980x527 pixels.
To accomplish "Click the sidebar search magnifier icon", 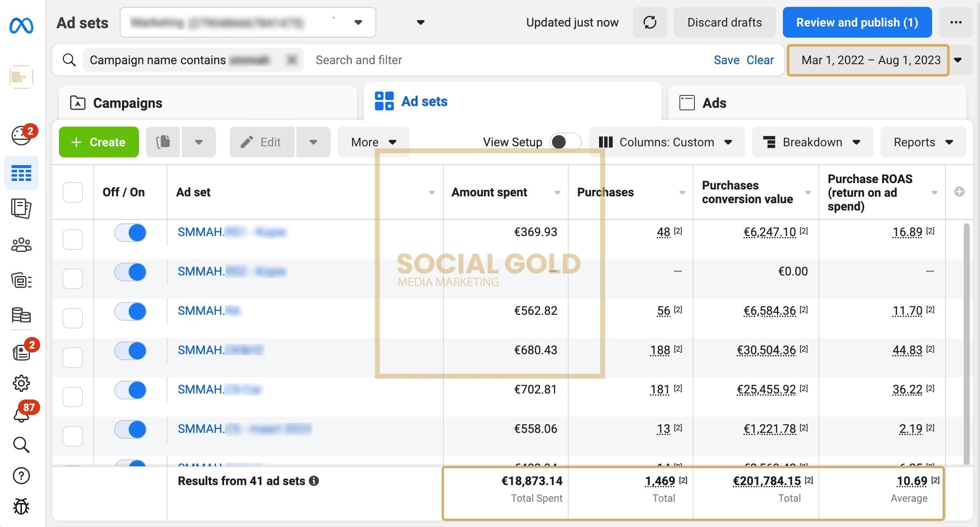I will click(21, 445).
